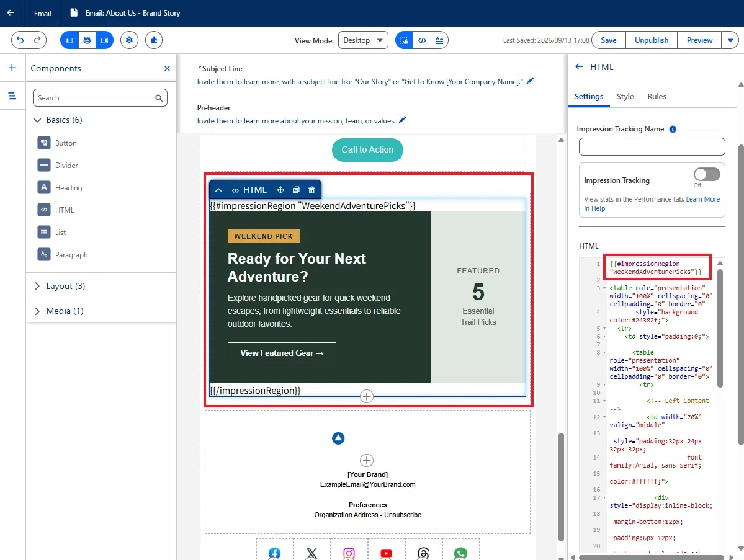Select the Paragraph component

tap(63, 254)
